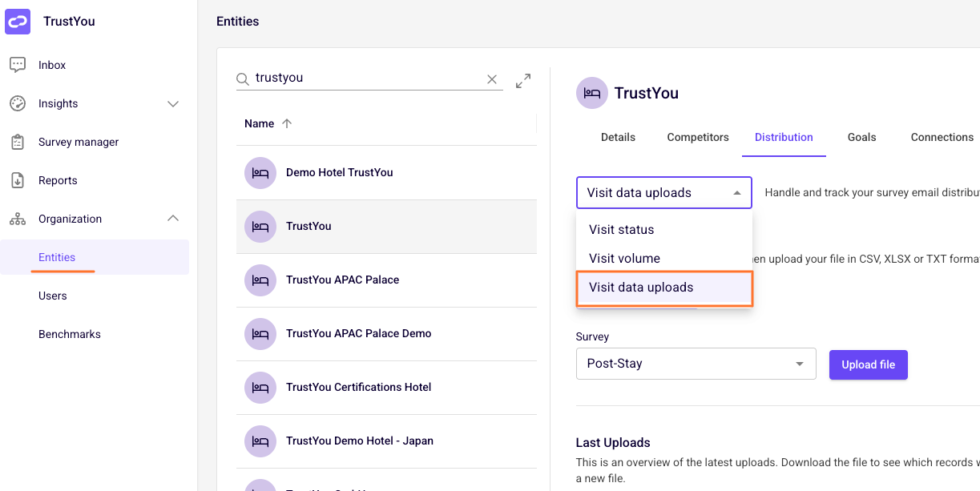The width and height of the screenshot is (980, 491).
Task: Sort by Name column arrow
Action: point(287,123)
